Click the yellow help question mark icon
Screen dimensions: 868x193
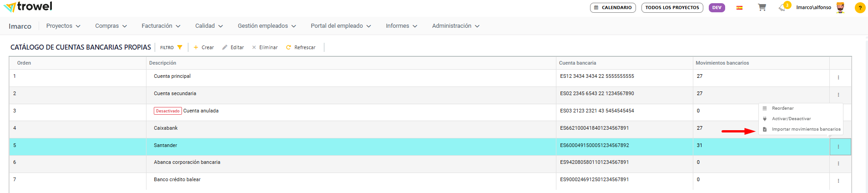pyautogui.click(x=860, y=8)
